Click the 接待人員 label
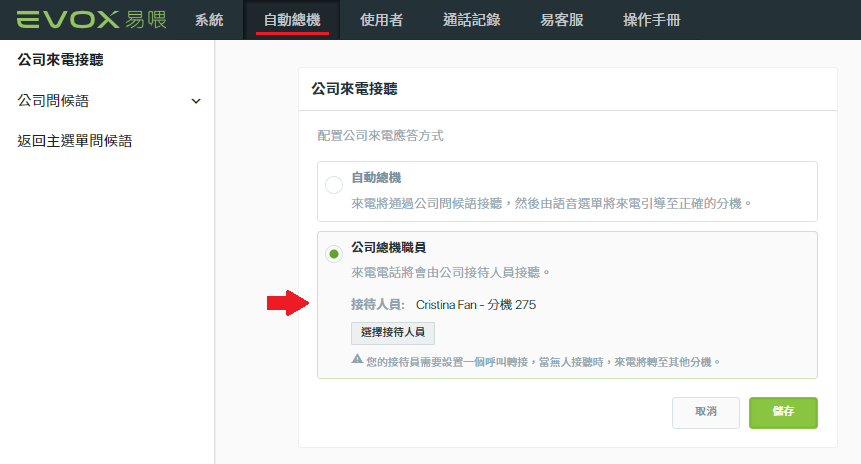861x464 pixels. (378, 305)
